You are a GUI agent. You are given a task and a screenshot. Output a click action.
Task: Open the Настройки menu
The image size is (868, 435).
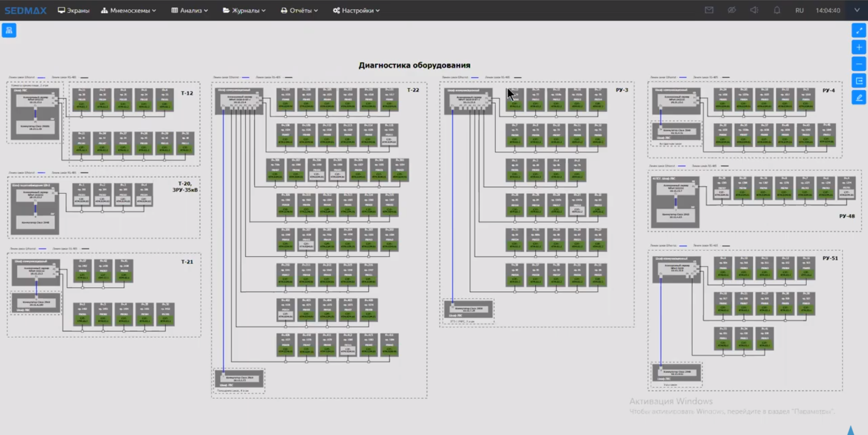pyautogui.click(x=356, y=10)
